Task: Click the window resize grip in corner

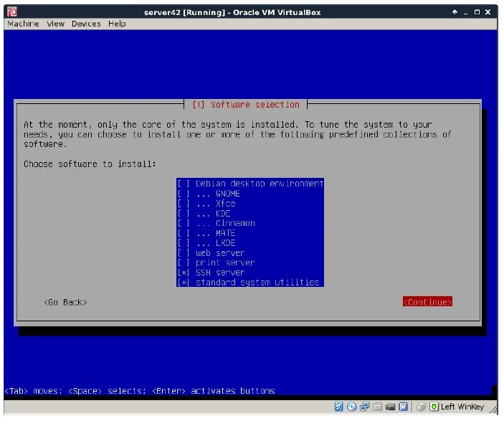Action: coord(493,409)
